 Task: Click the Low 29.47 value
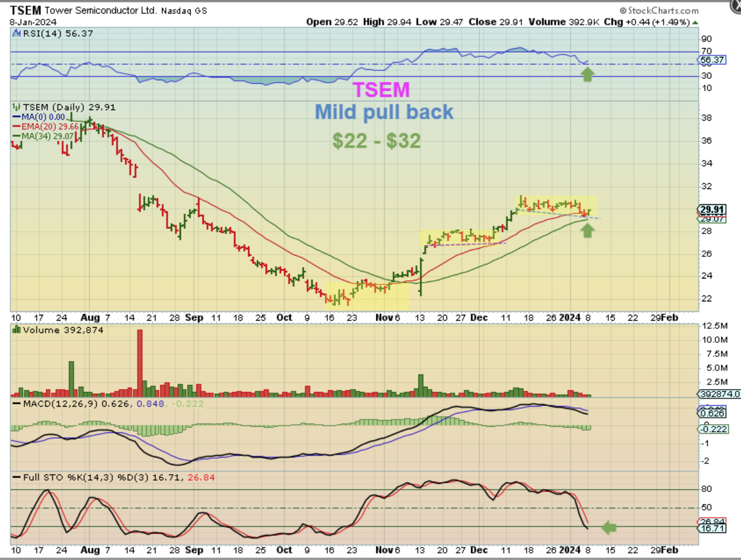click(x=439, y=22)
